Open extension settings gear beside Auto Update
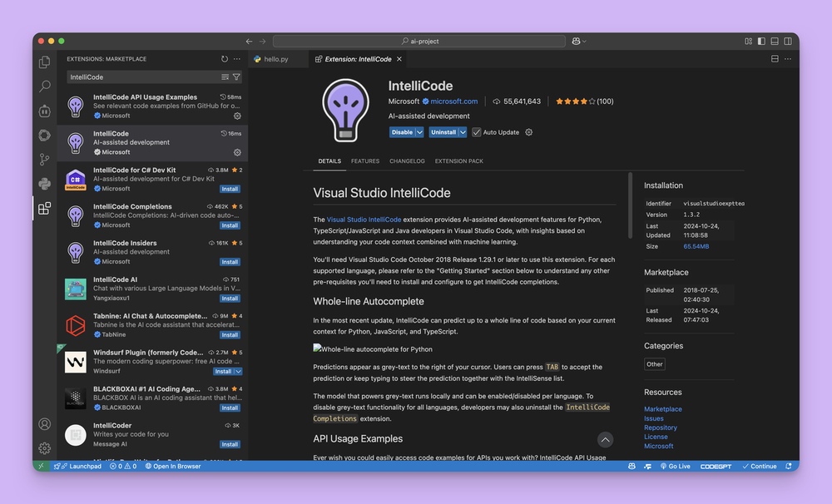Viewport: 832px width, 504px height. [x=529, y=132]
